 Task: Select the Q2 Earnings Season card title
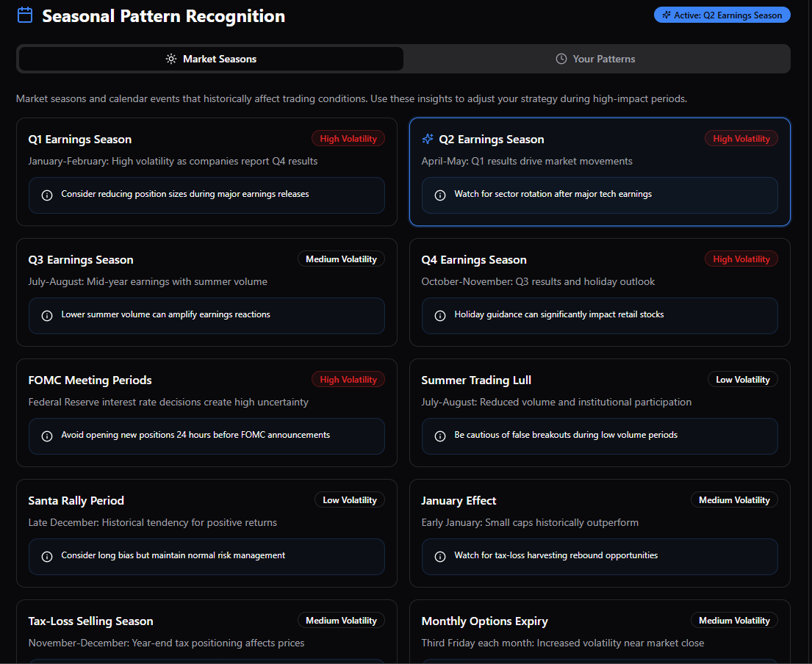[492, 140]
